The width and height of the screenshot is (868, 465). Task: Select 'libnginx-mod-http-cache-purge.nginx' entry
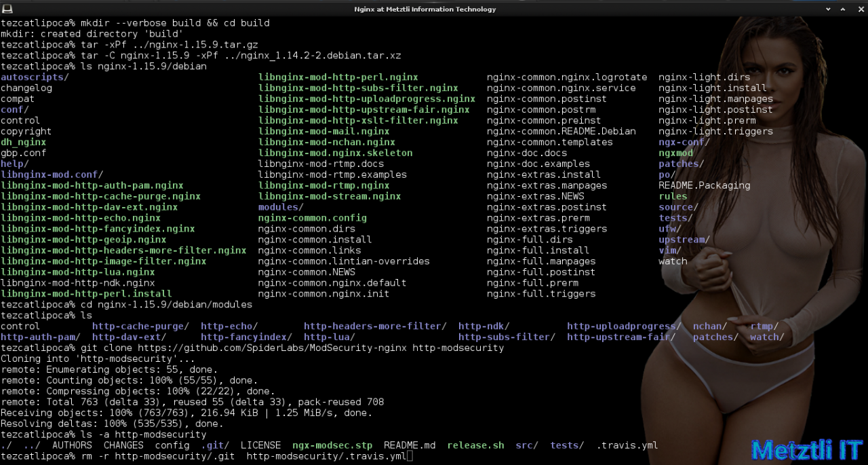[x=100, y=196]
